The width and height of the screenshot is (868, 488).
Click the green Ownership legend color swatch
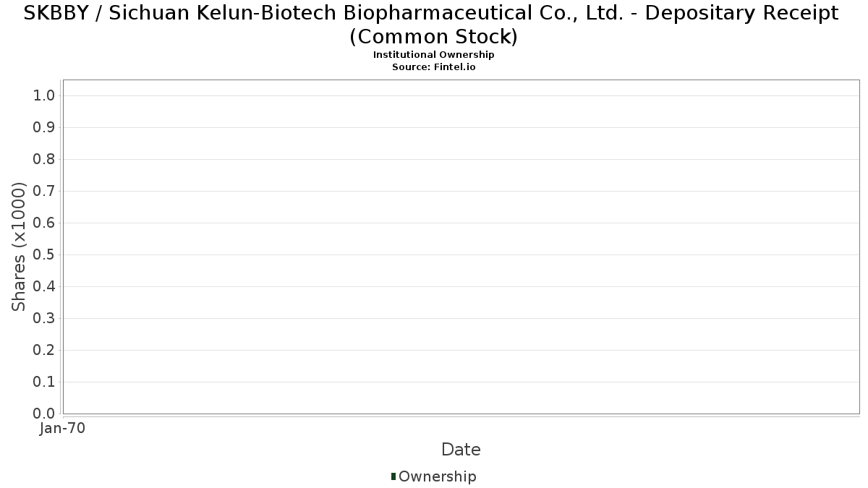(x=393, y=476)
